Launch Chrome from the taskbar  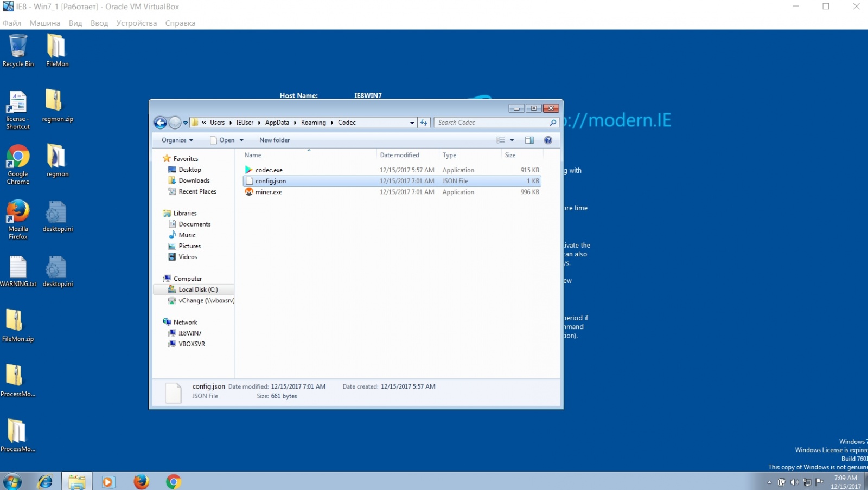point(174,481)
